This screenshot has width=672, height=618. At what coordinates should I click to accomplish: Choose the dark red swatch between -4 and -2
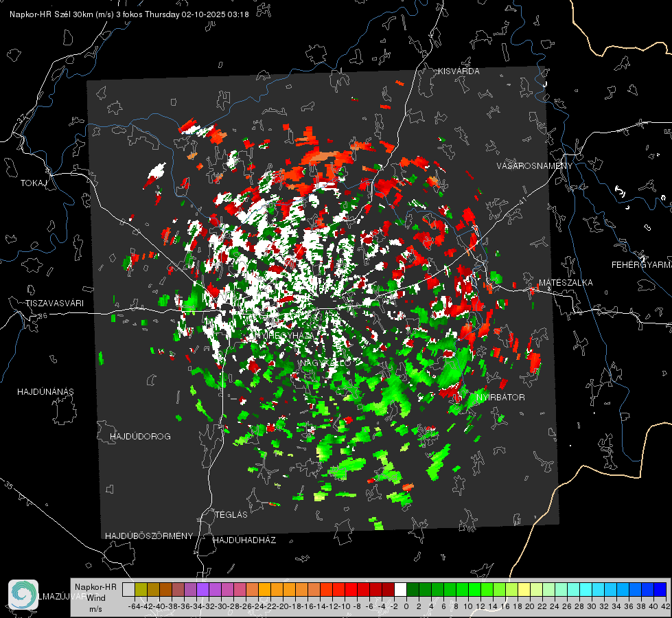pos(388,589)
